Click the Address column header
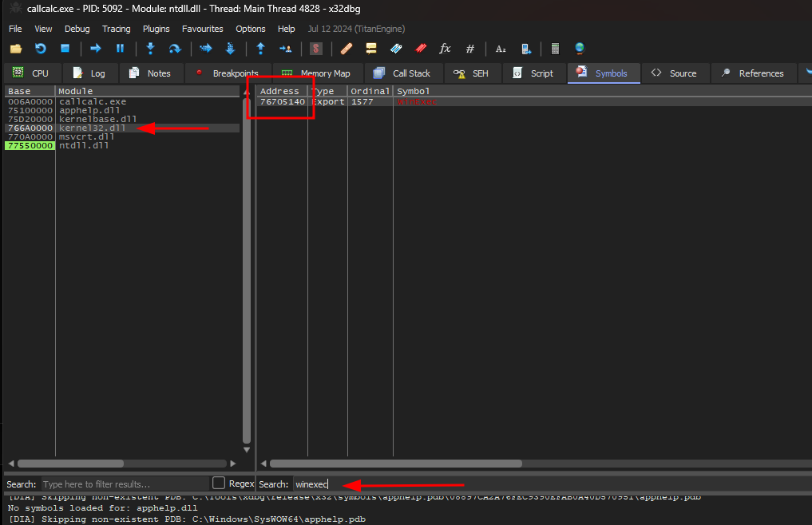 (279, 91)
